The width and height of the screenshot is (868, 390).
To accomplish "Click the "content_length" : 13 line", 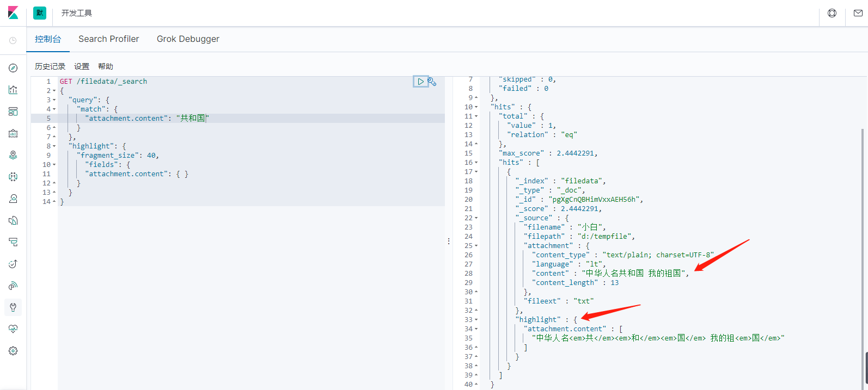I will (x=576, y=283).
